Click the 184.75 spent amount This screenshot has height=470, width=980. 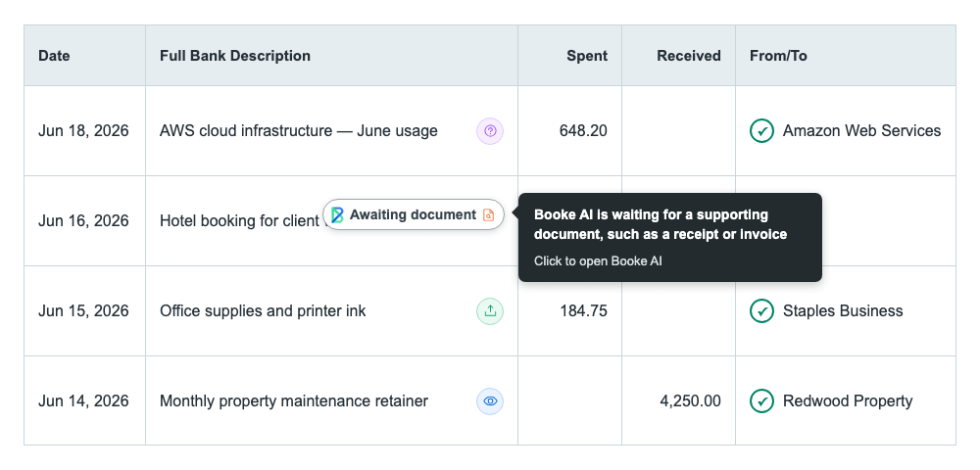584,310
